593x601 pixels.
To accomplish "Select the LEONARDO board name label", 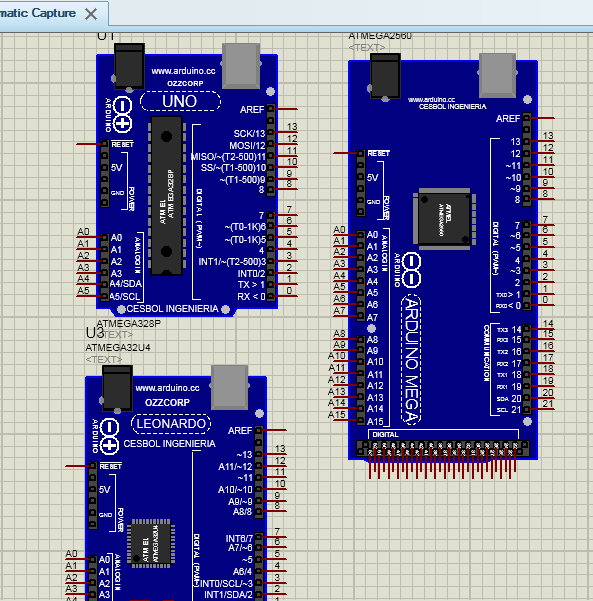I will (171, 424).
